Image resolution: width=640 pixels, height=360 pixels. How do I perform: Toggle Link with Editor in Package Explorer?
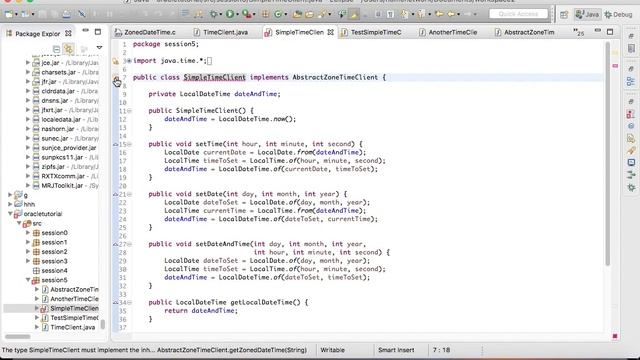[x=69, y=49]
